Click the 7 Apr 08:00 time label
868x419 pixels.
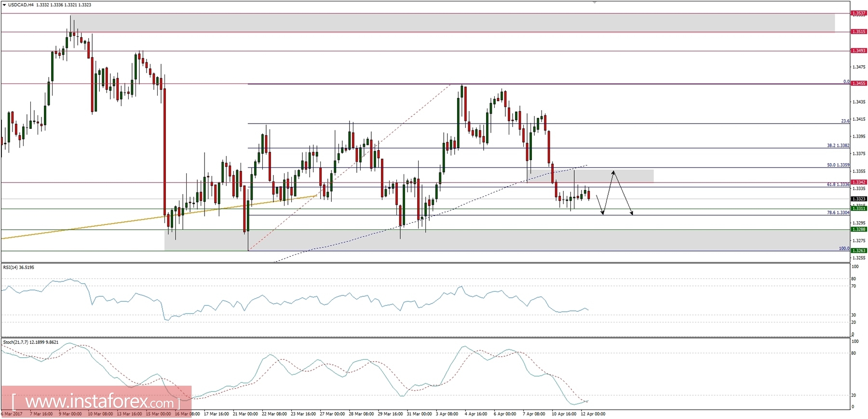pos(534,414)
